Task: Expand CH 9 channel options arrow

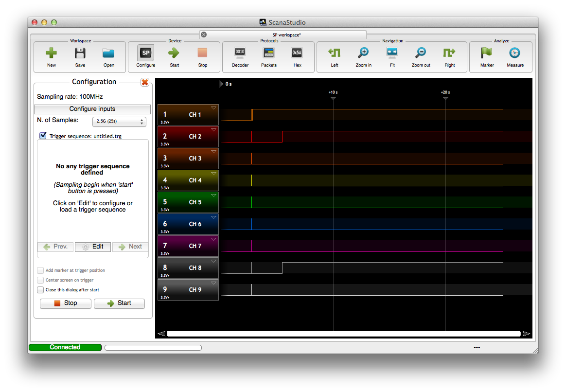Action: pos(213,283)
